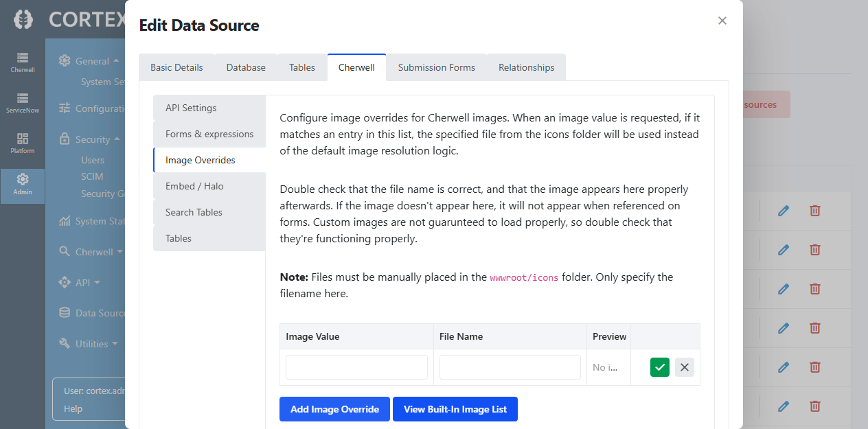Click View Built-In Image List button
Image resolution: width=868 pixels, height=429 pixels.
455,409
